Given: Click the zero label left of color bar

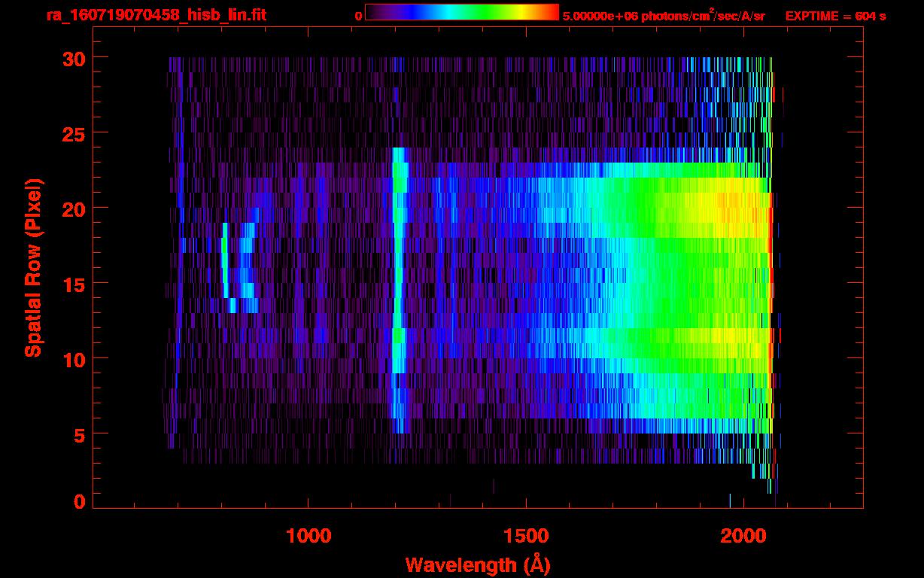Looking at the screenshot, I should (x=358, y=16).
